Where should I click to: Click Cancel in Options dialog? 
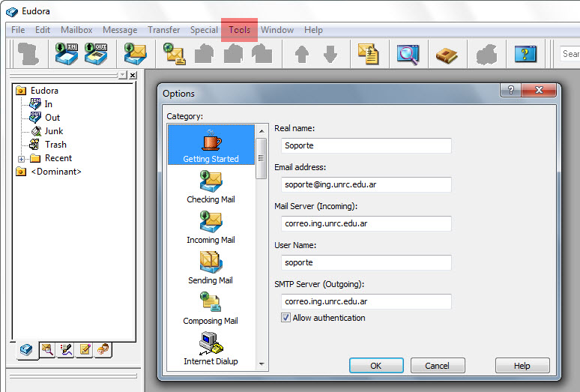click(438, 366)
